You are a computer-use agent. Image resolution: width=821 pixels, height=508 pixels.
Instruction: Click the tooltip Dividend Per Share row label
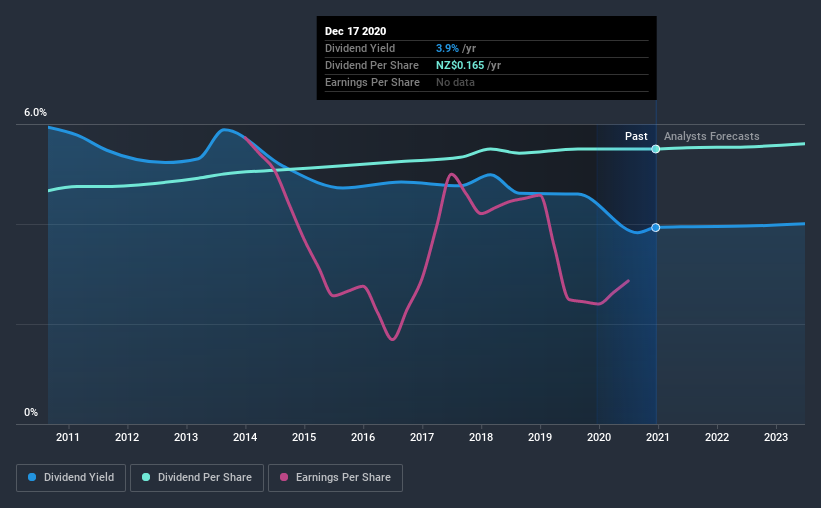coord(372,65)
